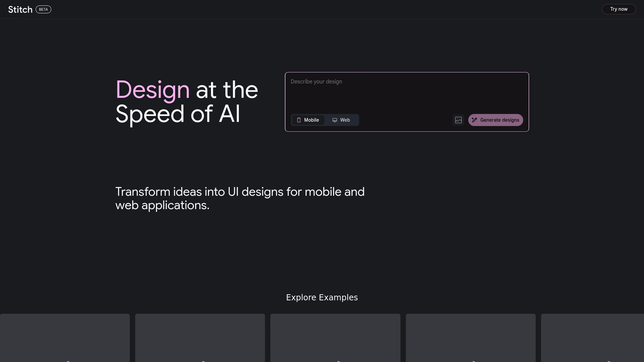644x362 pixels.
Task: Select the image upload icon
Action: 458,120
